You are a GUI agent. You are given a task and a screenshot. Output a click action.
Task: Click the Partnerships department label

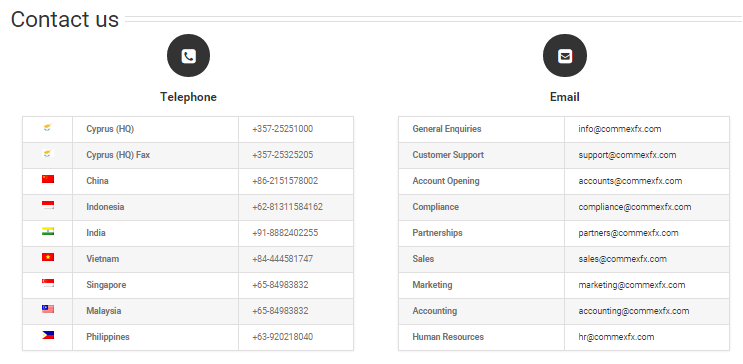pos(437,233)
